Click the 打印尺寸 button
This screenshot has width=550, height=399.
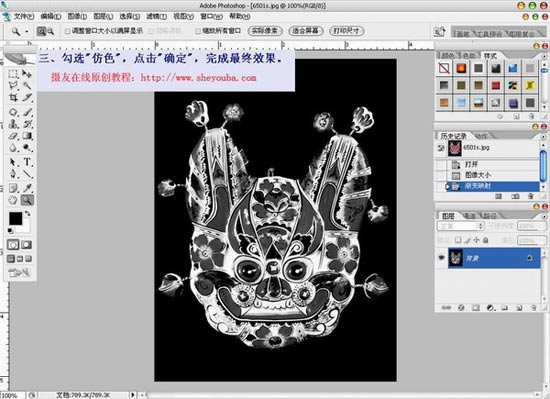coord(347,31)
